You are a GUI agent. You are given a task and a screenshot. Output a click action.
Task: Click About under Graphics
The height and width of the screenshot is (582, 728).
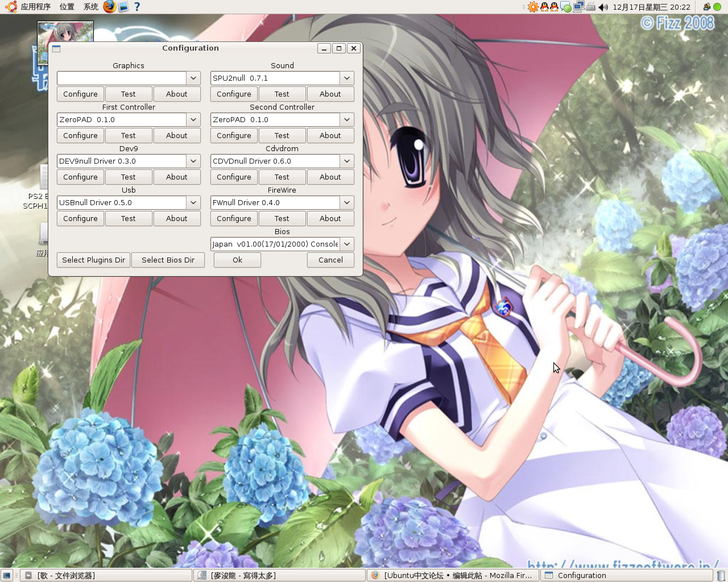point(177,94)
